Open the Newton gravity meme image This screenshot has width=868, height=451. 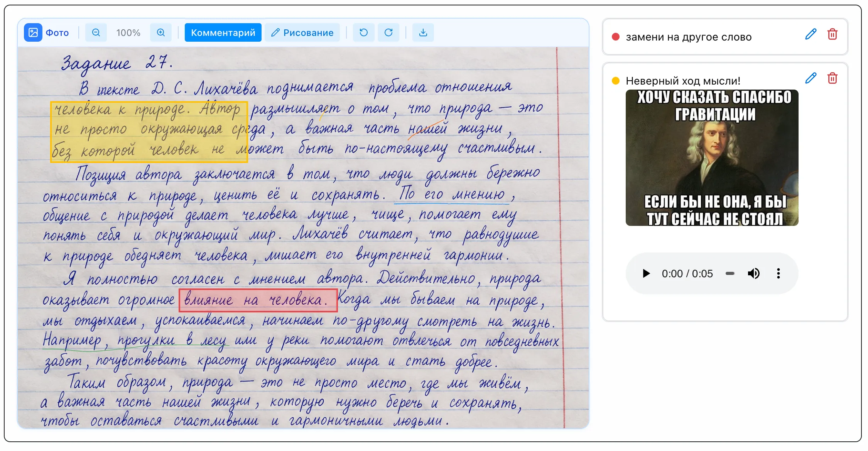coord(712,158)
